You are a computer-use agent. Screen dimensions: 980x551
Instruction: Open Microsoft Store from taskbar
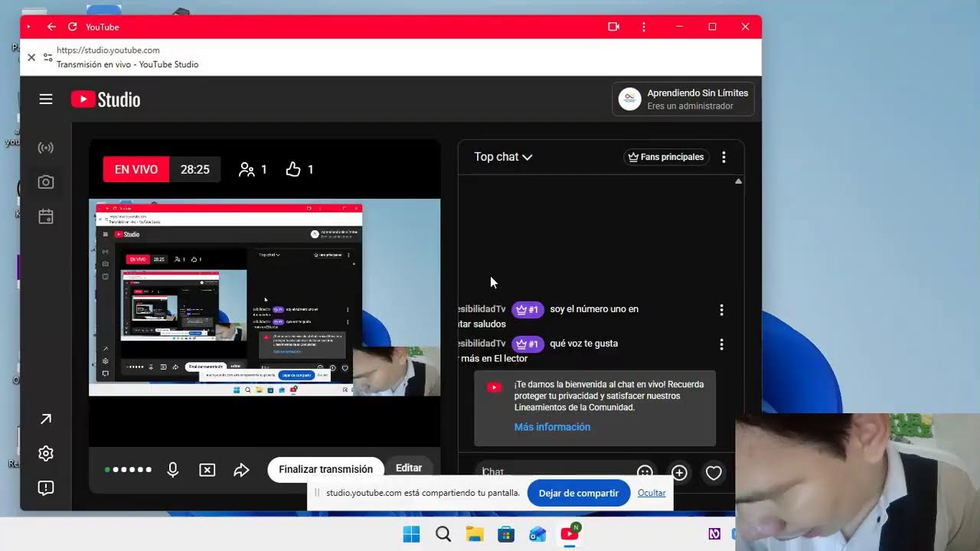(506, 534)
